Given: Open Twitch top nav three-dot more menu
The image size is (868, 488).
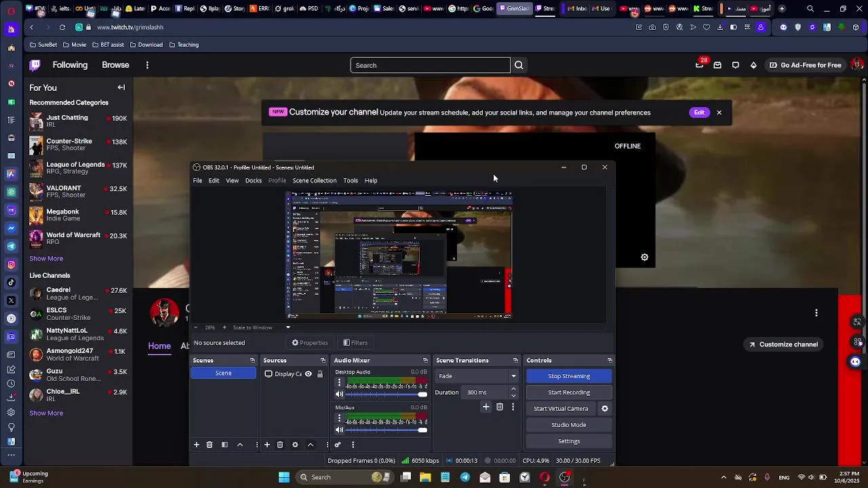Looking at the screenshot, I should [x=147, y=65].
